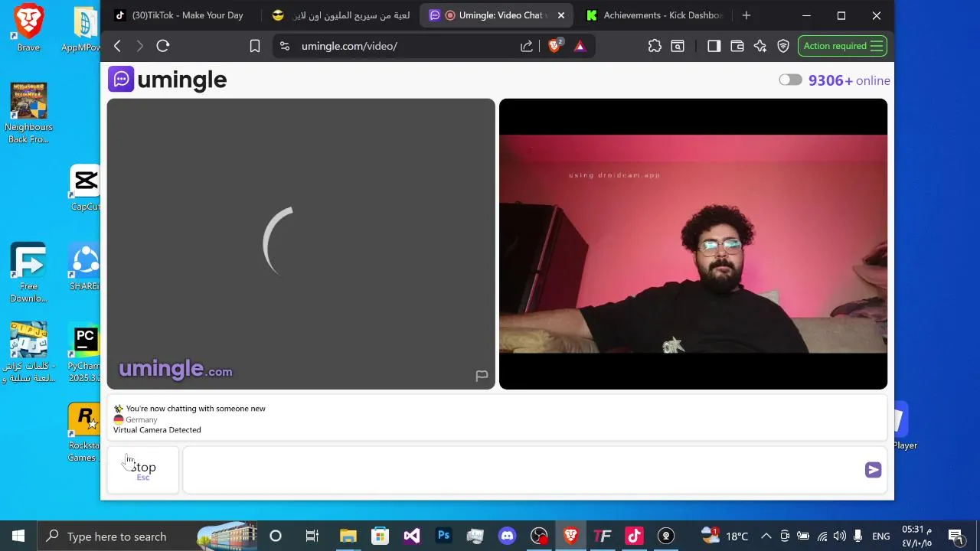Open the extensions puzzle icon
Viewport: 980px width, 551px height.
click(x=655, y=46)
